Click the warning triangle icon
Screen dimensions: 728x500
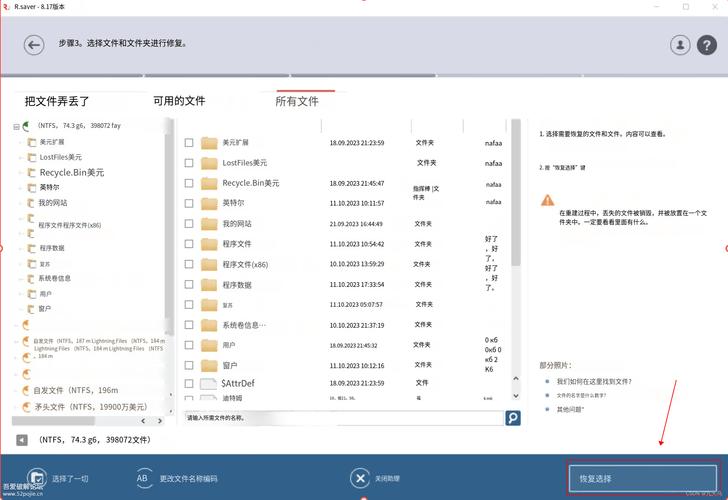click(x=547, y=200)
